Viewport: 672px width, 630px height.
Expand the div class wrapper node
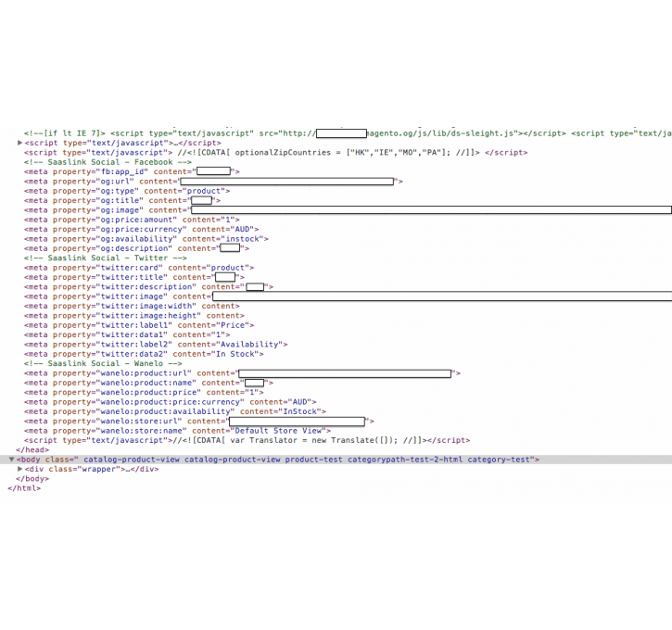point(19,469)
